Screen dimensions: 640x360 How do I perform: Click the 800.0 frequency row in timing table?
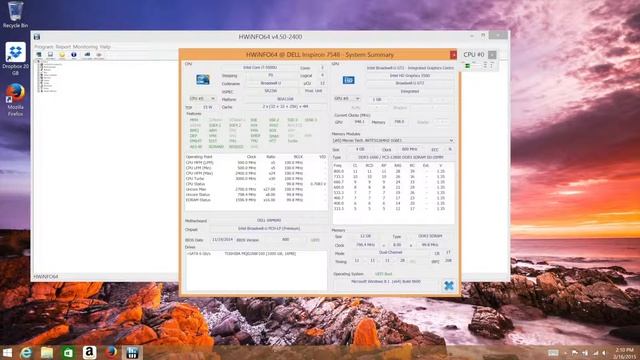pyautogui.click(x=393, y=171)
